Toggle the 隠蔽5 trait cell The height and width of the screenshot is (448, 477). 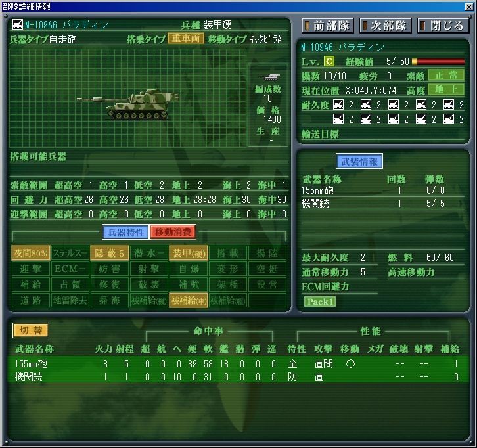110,253
